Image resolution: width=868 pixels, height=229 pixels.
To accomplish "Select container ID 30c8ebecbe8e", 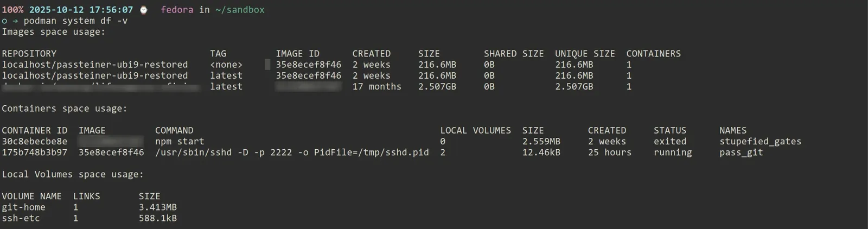I will 34,142.
